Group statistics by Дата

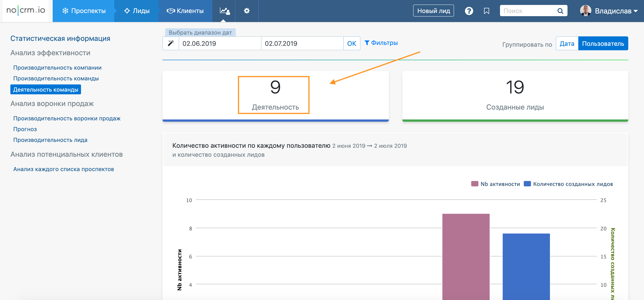point(567,43)
